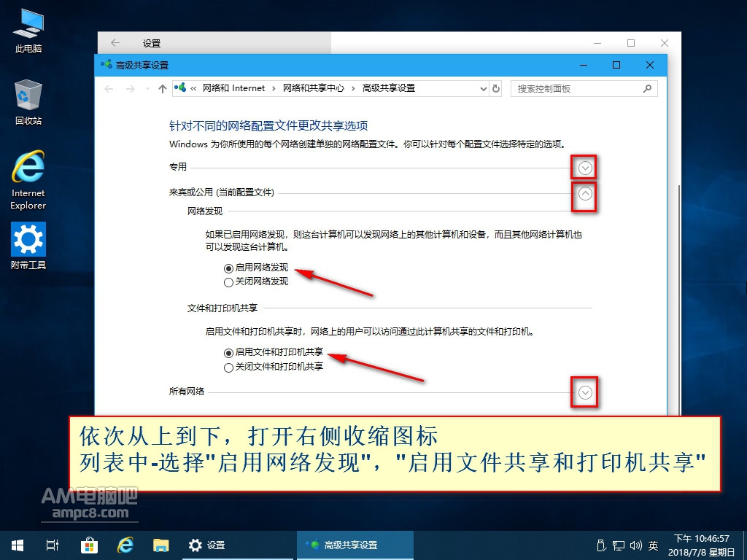Image resolution: width=747 pixels, height=560 pixels.
Task: Launch Internet Explorer desktop shortcut
Action: [x=28, y=181]
